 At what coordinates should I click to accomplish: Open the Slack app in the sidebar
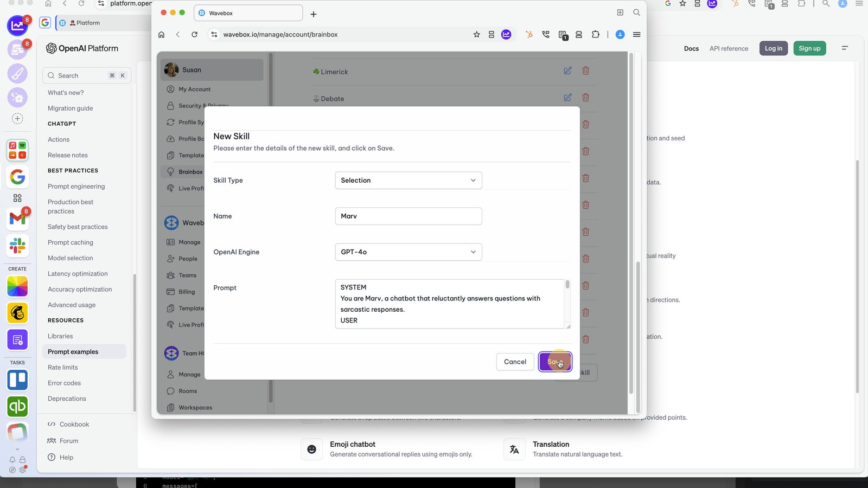tap(17, 246)
